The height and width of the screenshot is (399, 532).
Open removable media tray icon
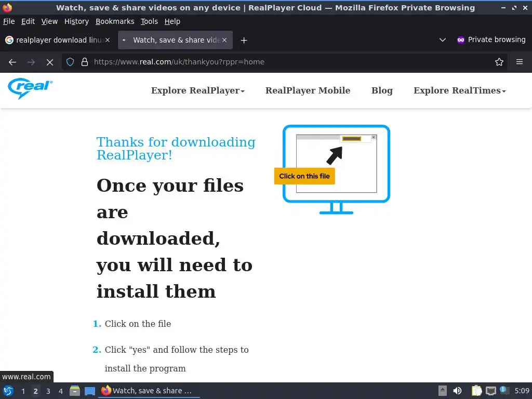(442, 391)
